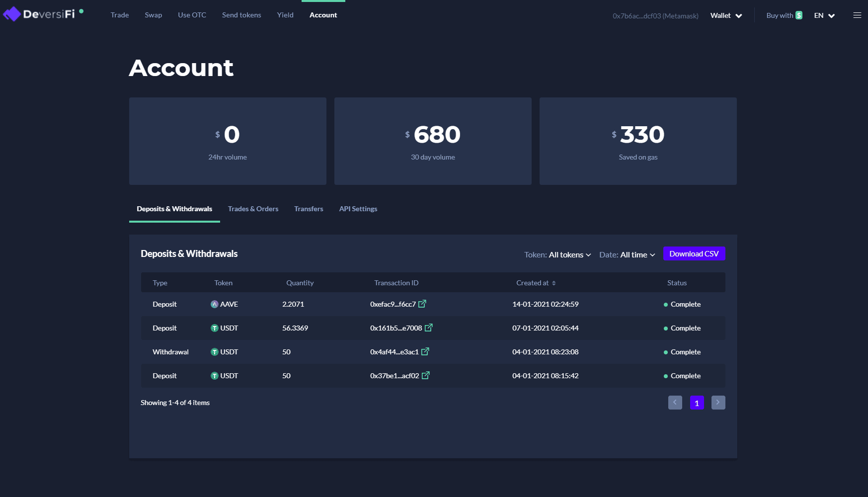
Task: Click quantity value 2.2071
Action: (293, 304)
